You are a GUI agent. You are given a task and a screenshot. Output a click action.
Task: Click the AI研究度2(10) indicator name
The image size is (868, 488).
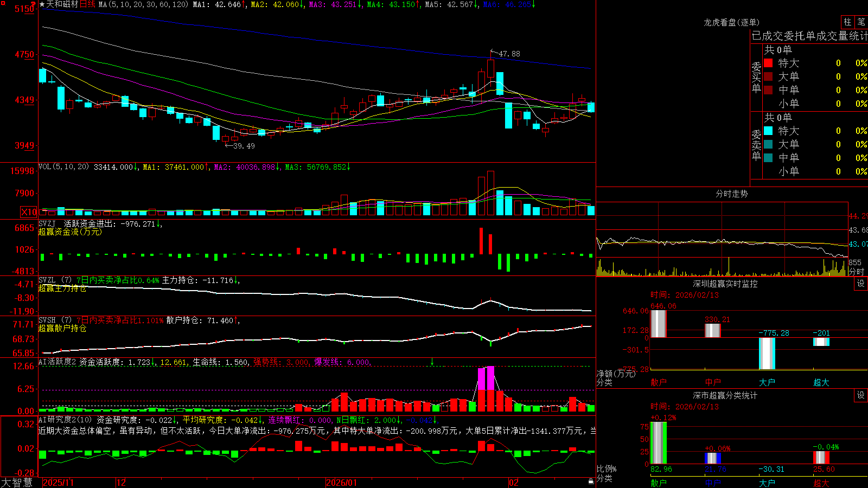(65, 420)
